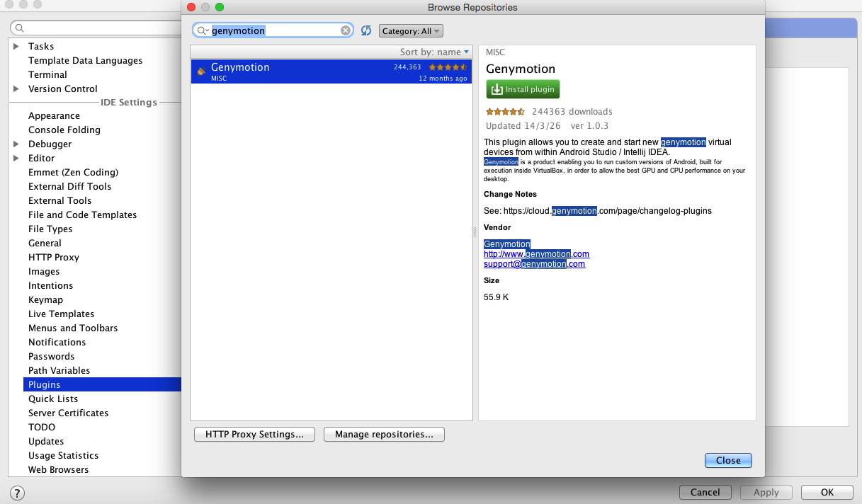Select Usage Statistics settings

click(x=63, y=455)
